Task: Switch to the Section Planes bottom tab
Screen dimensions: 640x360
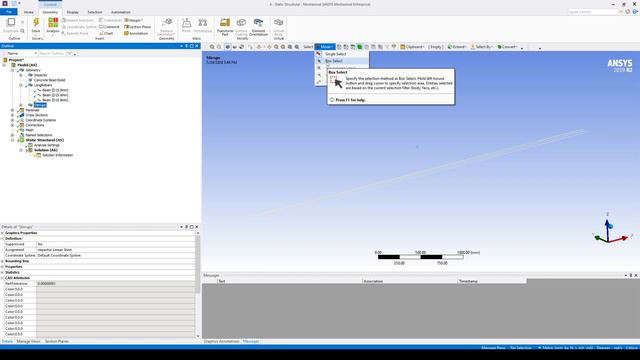Action: pos(57,341)
